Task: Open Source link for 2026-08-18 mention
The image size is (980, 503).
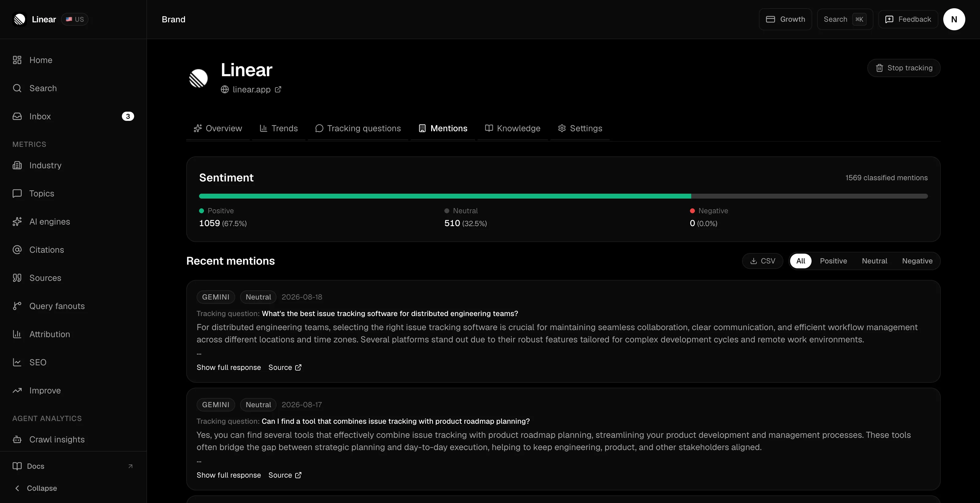Action: (x=285, y=367)
